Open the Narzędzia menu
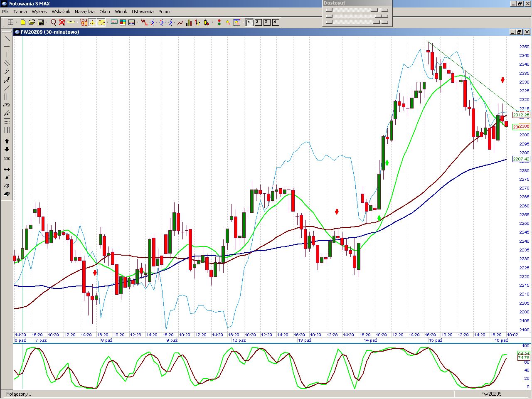 click(84, 12)
